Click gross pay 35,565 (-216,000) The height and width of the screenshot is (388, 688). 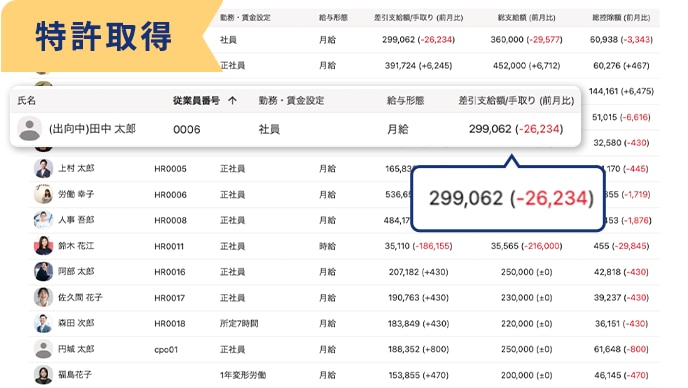[527, 246]
